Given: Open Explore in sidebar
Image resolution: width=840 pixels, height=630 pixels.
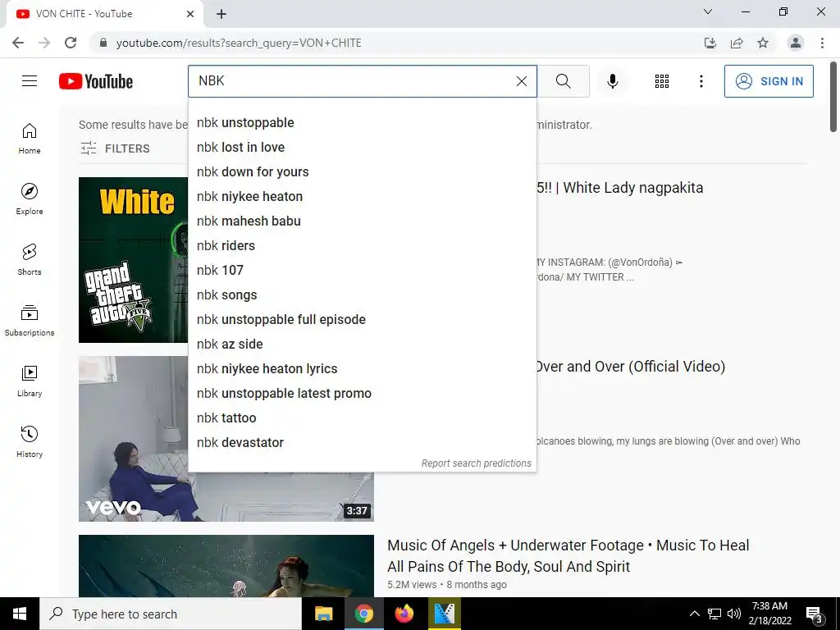Looking at the screenshot, I should [x=30, y=199].
